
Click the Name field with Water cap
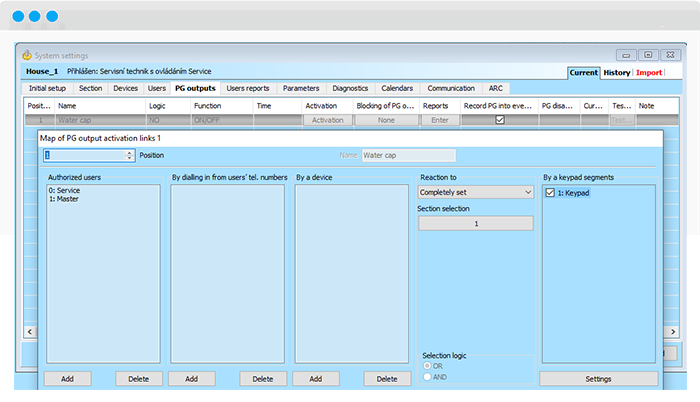[408, 155]
